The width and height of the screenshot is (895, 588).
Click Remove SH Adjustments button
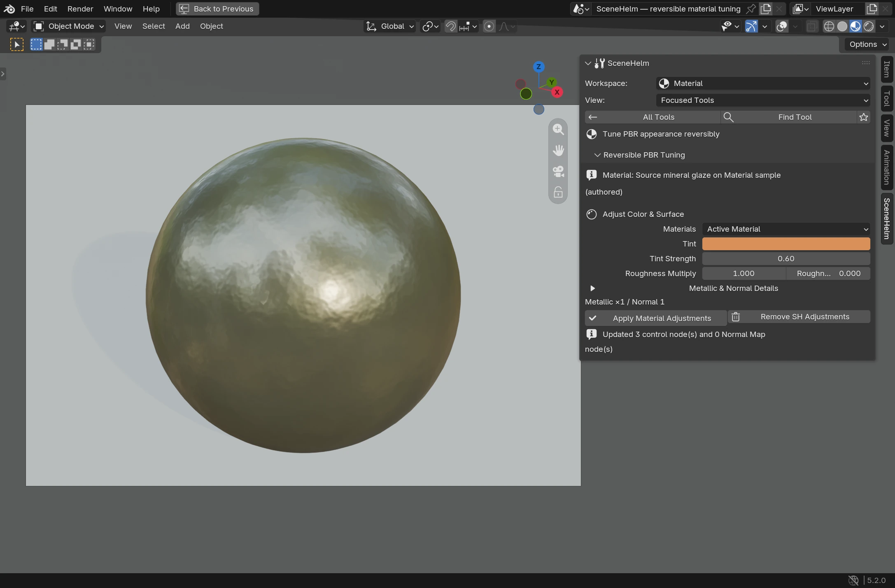(x=799, y=317)
